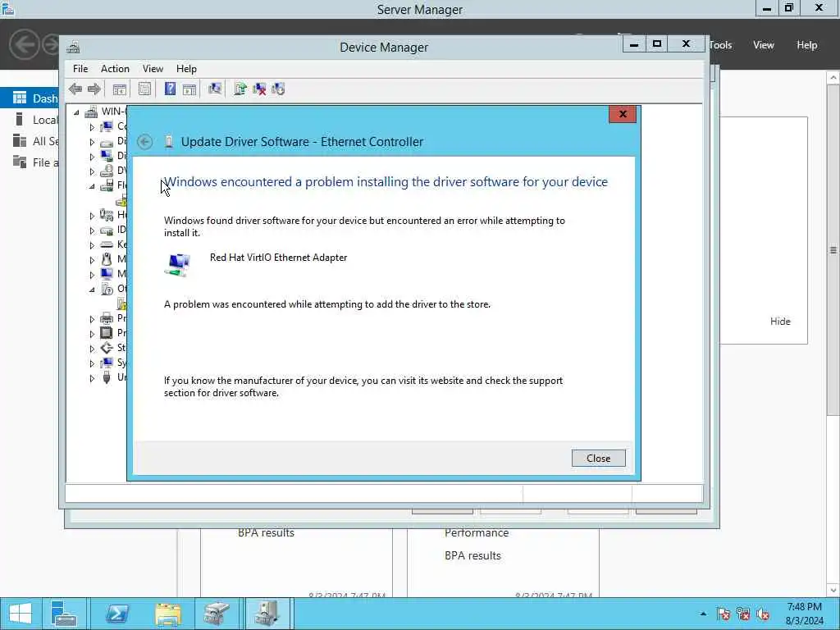Image resolution: width=840 pixels, height=630 pixels.
Task: Open Windows PowerShell from the taskbar
Action: [116, 614]
